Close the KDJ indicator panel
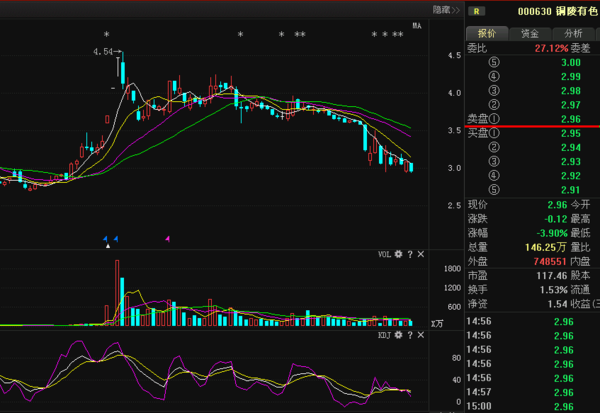Screen dimensions: 600x413 421,335
